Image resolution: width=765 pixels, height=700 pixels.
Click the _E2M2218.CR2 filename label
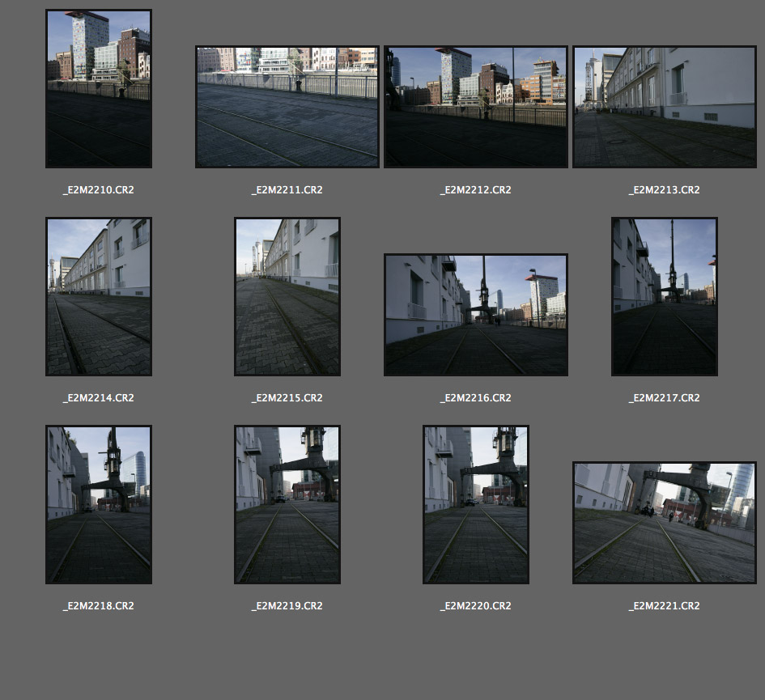pyautogui.click(x=98, y=606)
